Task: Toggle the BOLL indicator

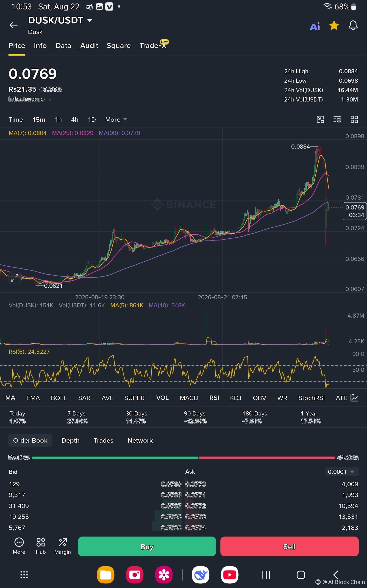Action: pos(59,398)
